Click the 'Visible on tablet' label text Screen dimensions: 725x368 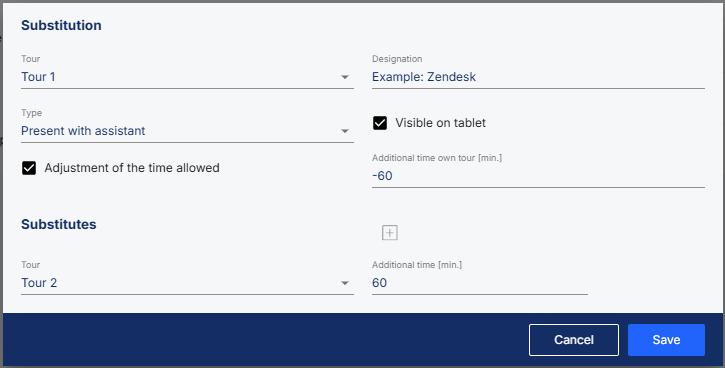click(441, 123)
